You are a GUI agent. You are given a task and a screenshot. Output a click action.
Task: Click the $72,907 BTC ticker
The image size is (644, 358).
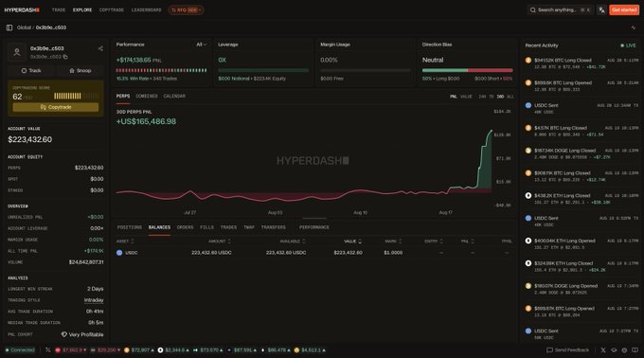(x=139, y=350)
